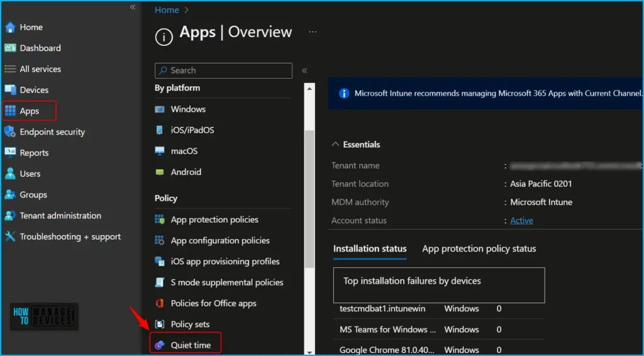Screen dimensions: 644x356
Task: Click the All services list icon
Action: click(x=10, y=69)
